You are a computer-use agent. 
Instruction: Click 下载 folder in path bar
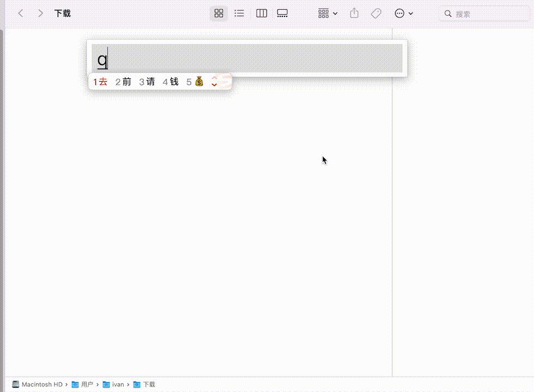tap(144, 384)
